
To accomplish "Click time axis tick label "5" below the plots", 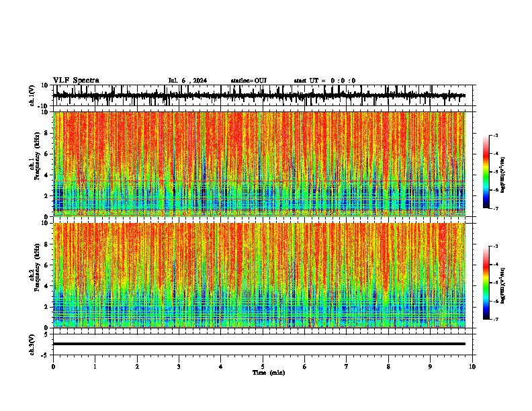I will point(263,367).
